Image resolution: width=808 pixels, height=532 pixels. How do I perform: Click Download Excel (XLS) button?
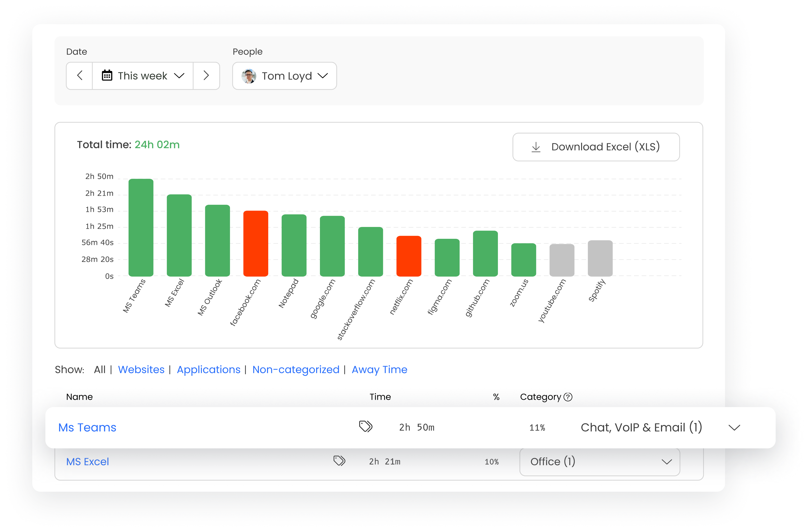pyautogui.click(x=596, y=147)
